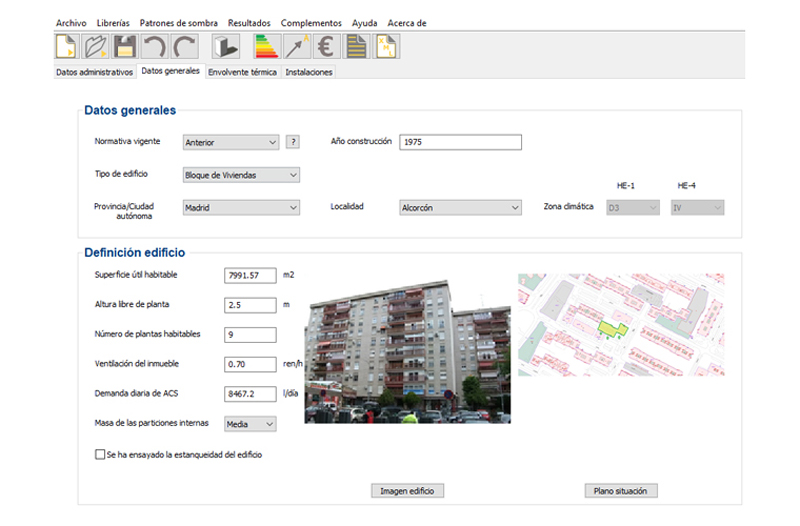Click the Superficie útil habitable field

251,275
